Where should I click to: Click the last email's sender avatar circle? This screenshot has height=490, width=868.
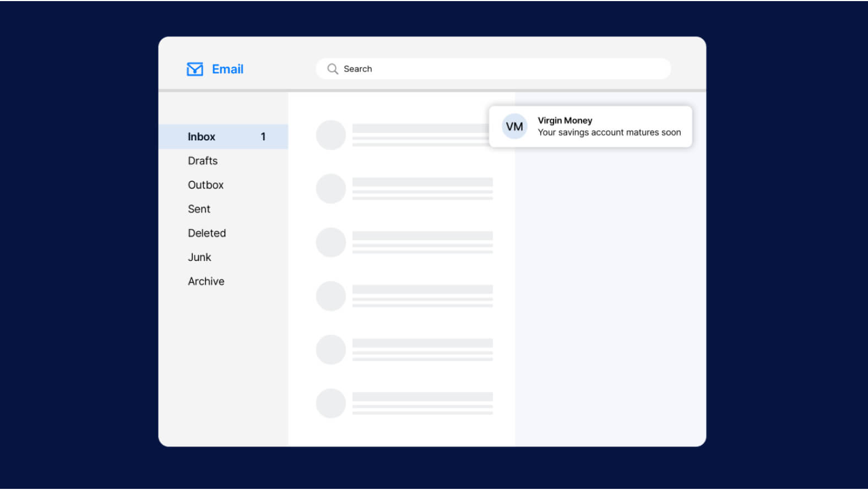[x=330, y=404]
